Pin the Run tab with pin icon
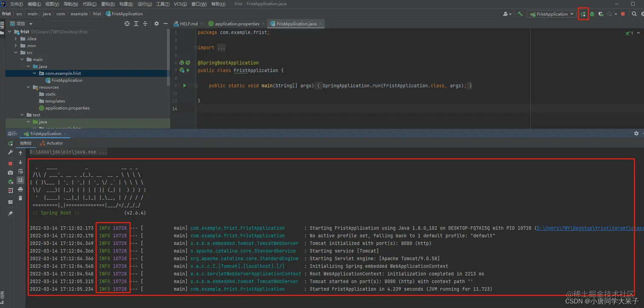 click(11, 213)
